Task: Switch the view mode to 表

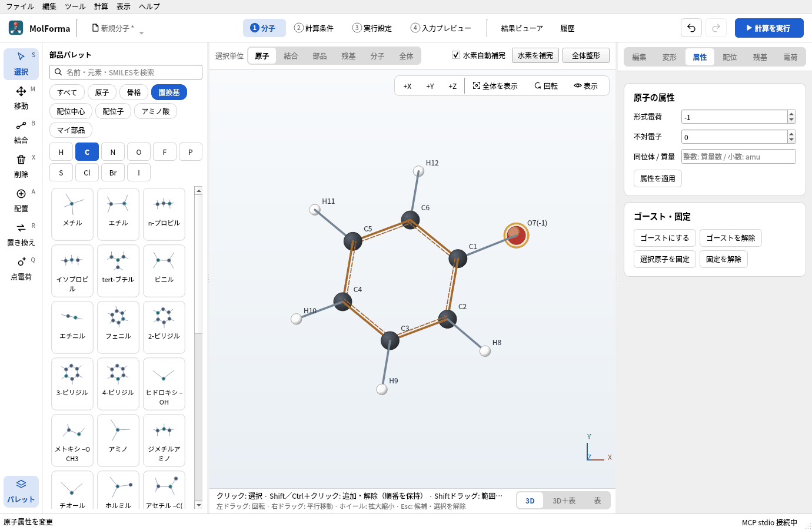Action: (597, 501)
